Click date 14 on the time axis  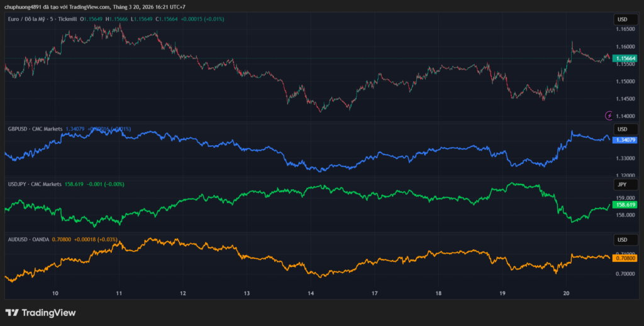pyautogui.click(x=311, y=293)
